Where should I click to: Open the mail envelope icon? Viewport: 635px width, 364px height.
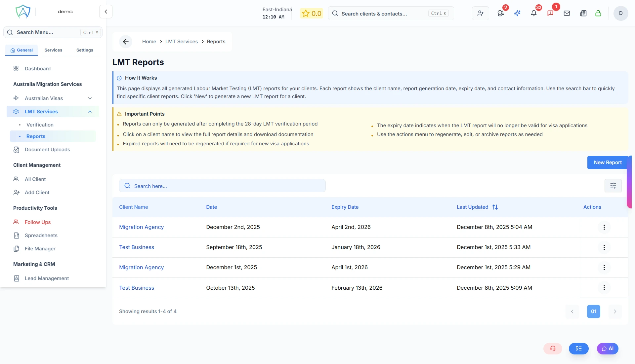(567, 14)
